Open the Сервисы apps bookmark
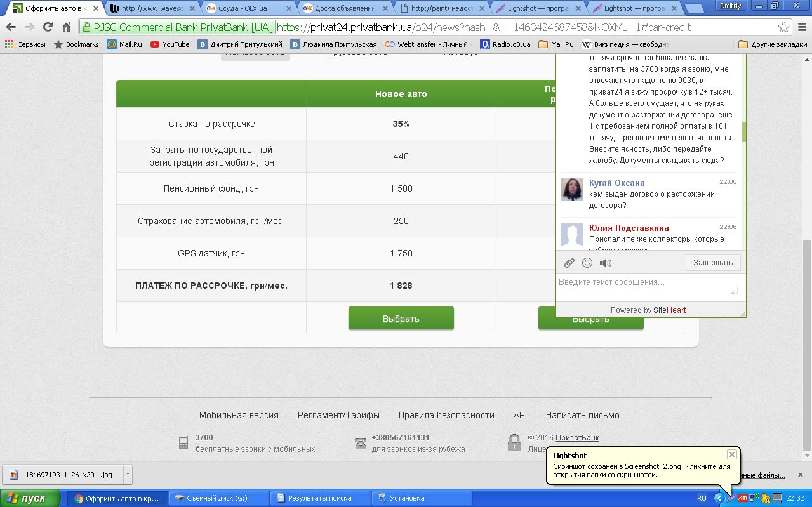 pyautogui.click(x=25, y=44)
